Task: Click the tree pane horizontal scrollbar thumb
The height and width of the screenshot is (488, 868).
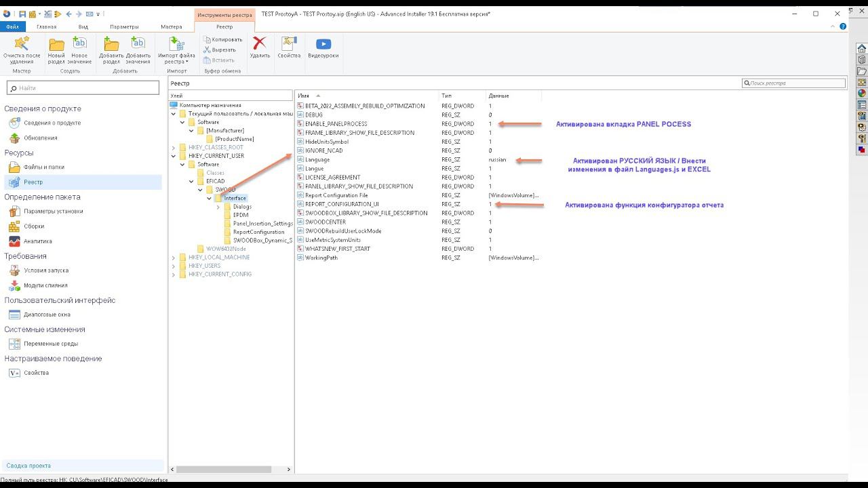Action: point(224,469)
